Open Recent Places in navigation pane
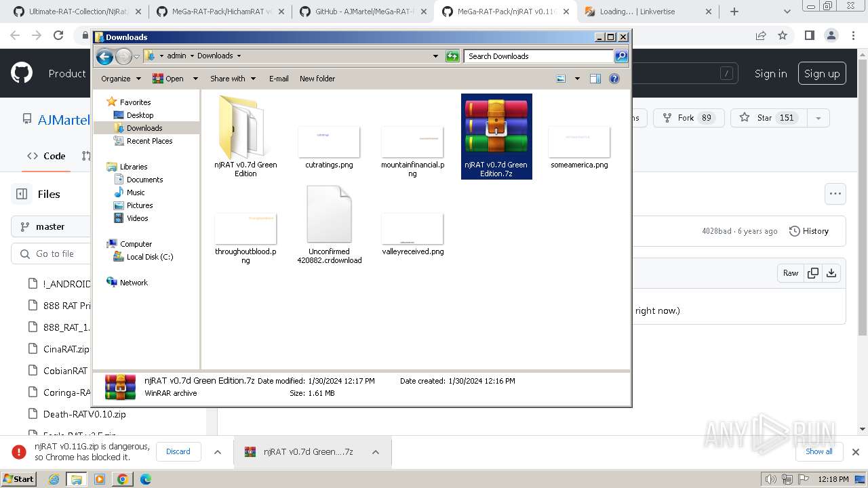 point(149,141)
